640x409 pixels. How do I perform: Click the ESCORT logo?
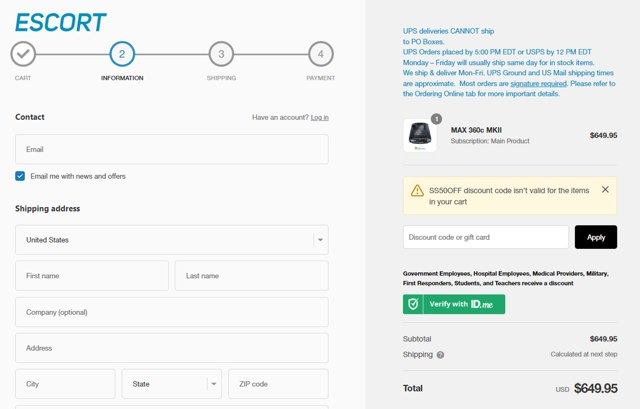point(60,22)
